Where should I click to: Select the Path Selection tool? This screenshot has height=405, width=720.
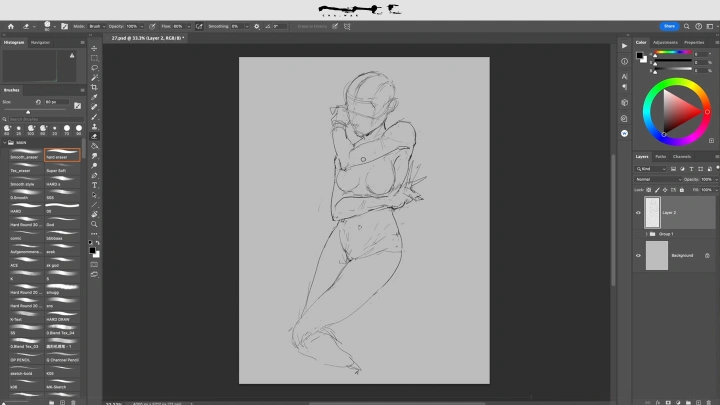pos(94,195)
